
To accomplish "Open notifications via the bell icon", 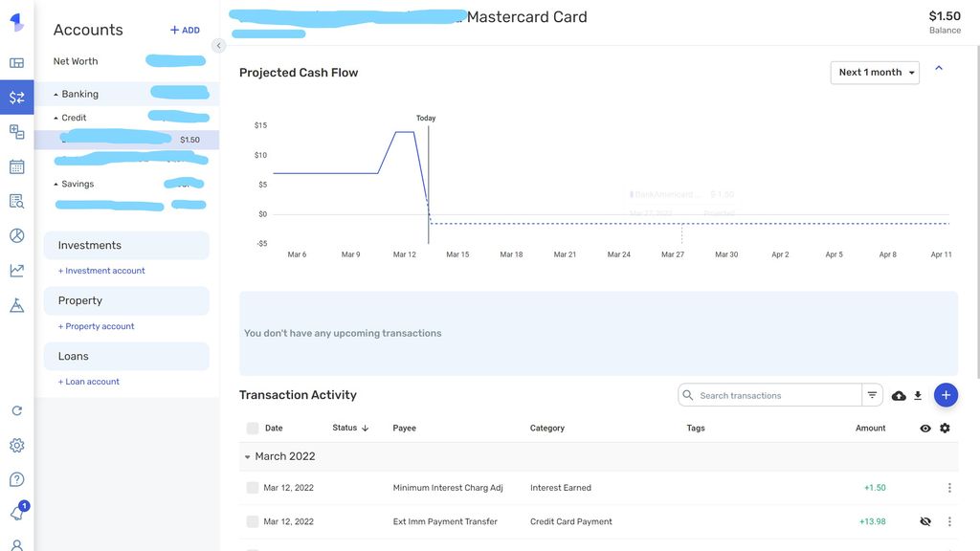I will click(16, 514).
